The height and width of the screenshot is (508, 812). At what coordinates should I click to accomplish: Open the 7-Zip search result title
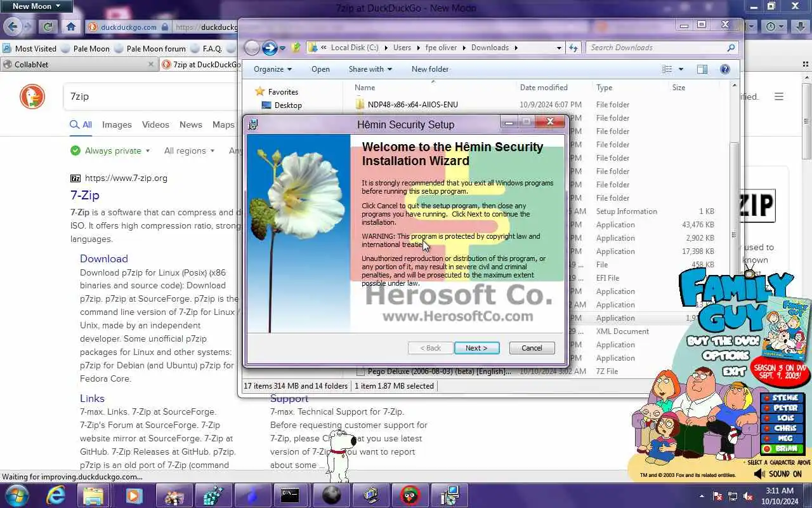tap(84, 195)
